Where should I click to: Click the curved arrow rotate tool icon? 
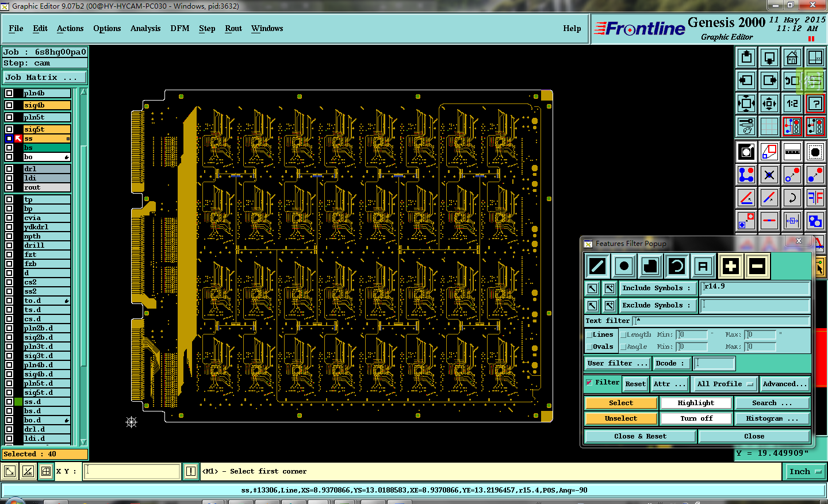click(x=792, y=198)
